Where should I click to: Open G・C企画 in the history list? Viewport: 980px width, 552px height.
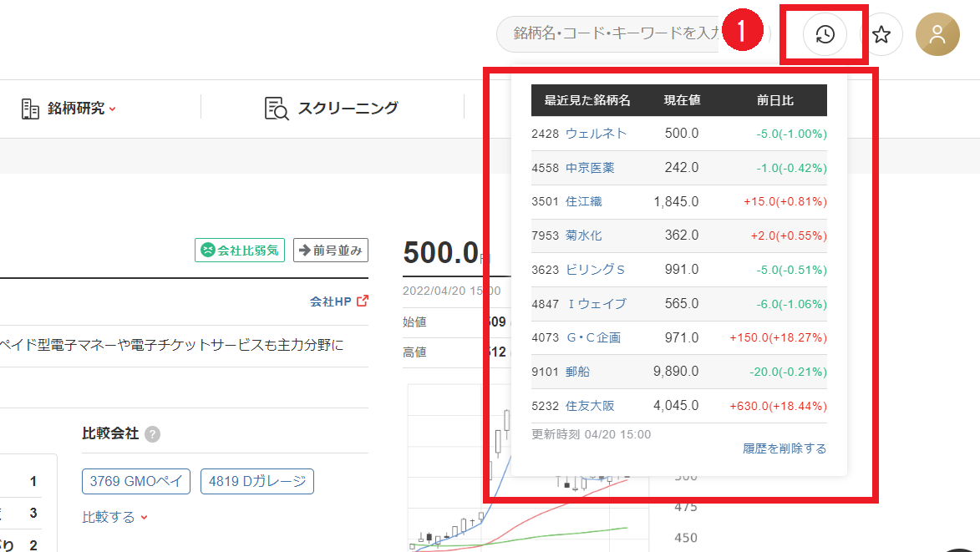(593, 338)
